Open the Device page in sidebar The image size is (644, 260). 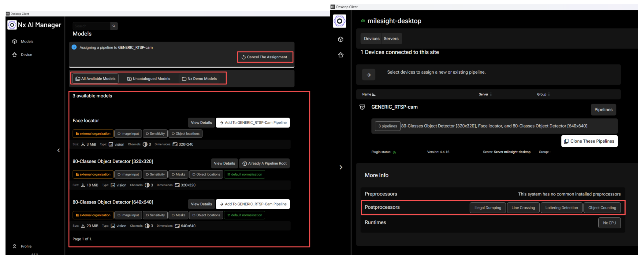[26, 55]
